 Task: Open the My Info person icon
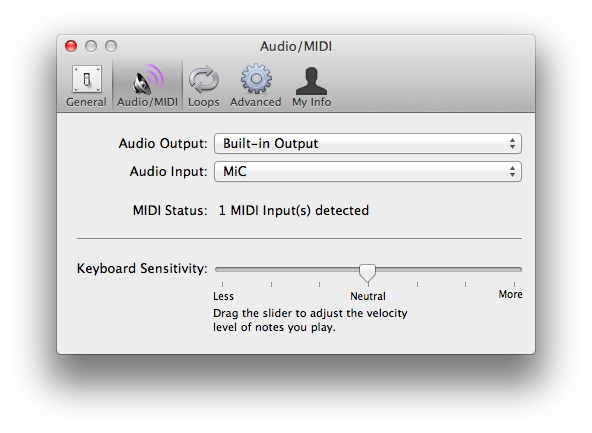tap(311, 81)
